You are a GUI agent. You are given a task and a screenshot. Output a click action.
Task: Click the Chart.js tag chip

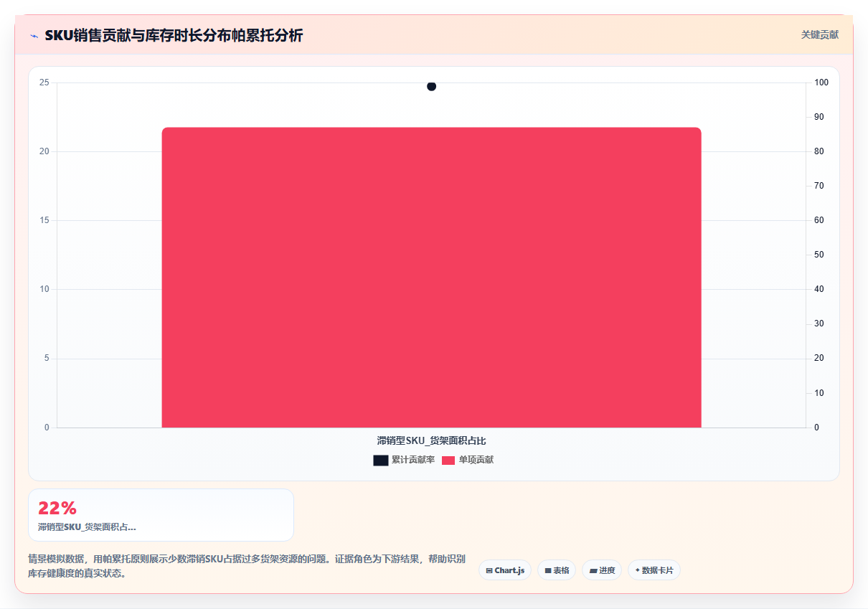click(505, 570)
